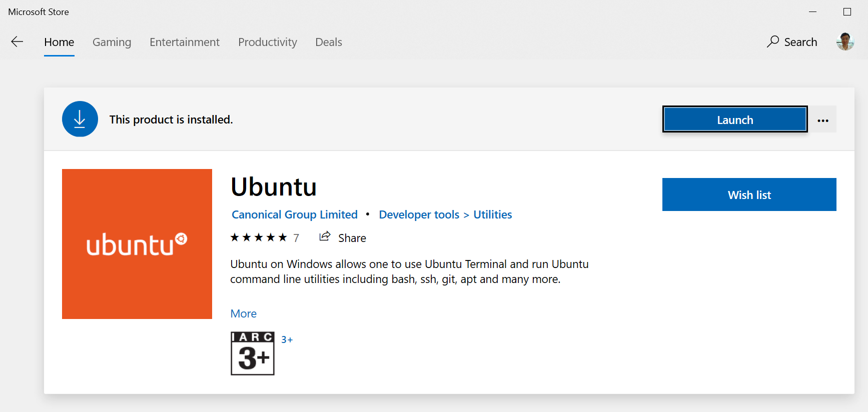The height and width of the screenshot is (412, 868).
Task: Click the search magnifier icon
Action: 773,41
